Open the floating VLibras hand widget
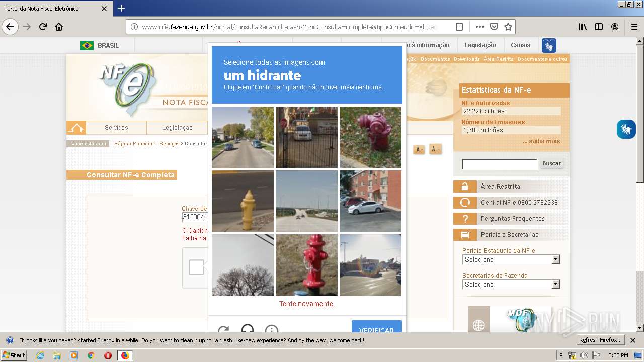 click(626, 129)
